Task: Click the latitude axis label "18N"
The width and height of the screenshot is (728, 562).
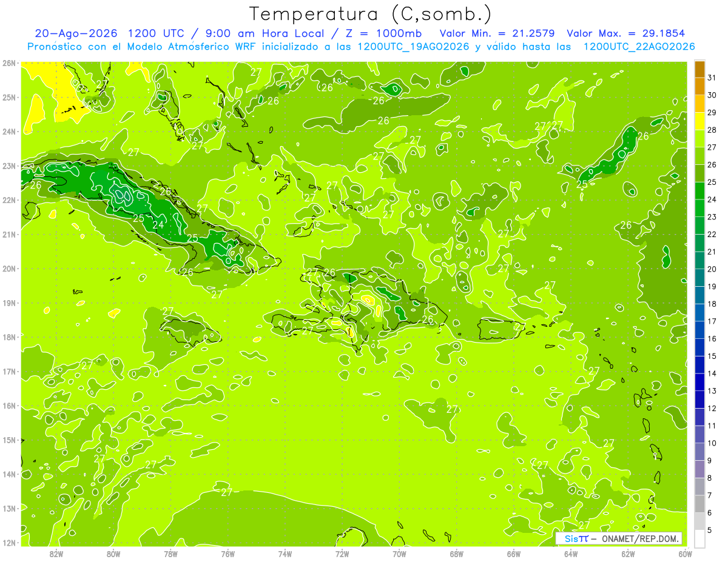Action: (x=8, y=337)
